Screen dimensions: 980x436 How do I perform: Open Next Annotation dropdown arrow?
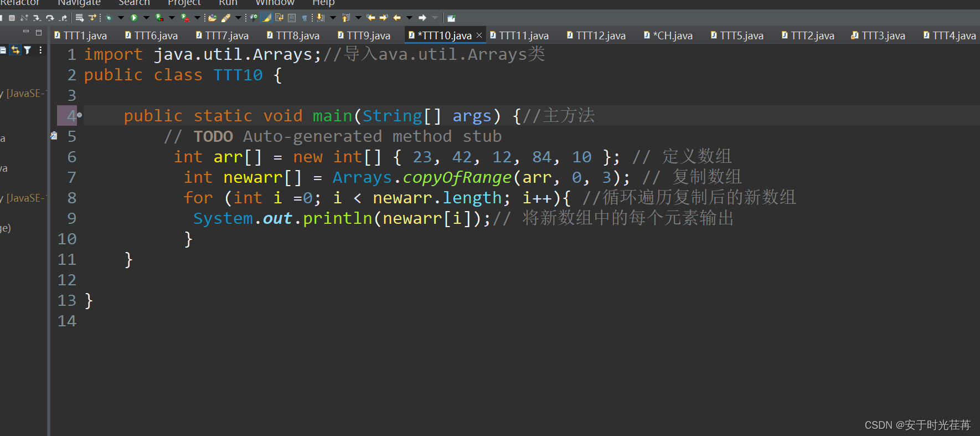pos(333,18)
